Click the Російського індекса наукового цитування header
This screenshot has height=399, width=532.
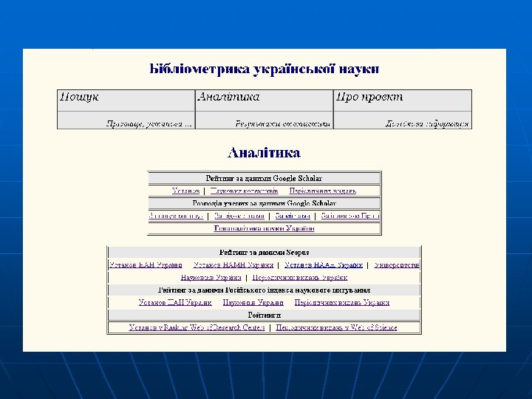tap(264, 290)
